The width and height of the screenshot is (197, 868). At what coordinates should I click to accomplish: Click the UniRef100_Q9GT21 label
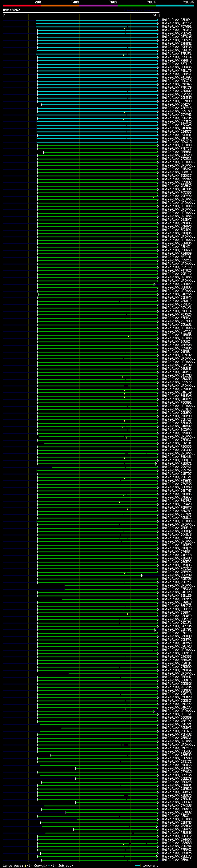tap(176, 477)
